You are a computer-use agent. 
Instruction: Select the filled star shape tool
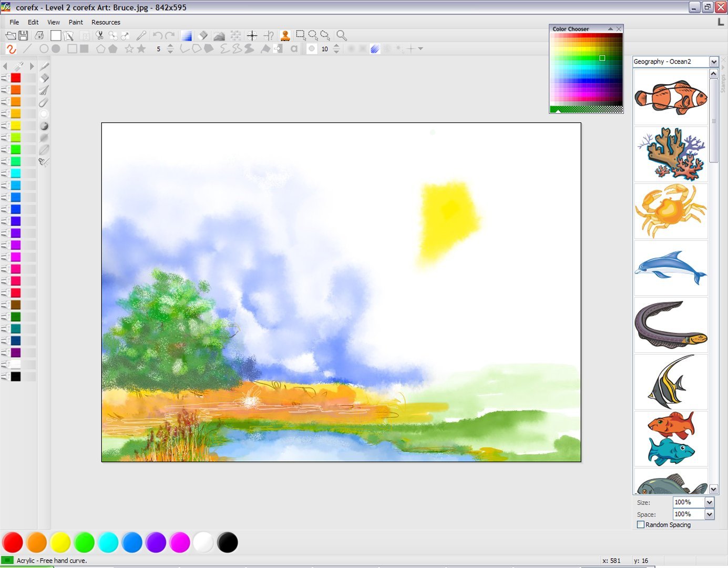(141, 49)
